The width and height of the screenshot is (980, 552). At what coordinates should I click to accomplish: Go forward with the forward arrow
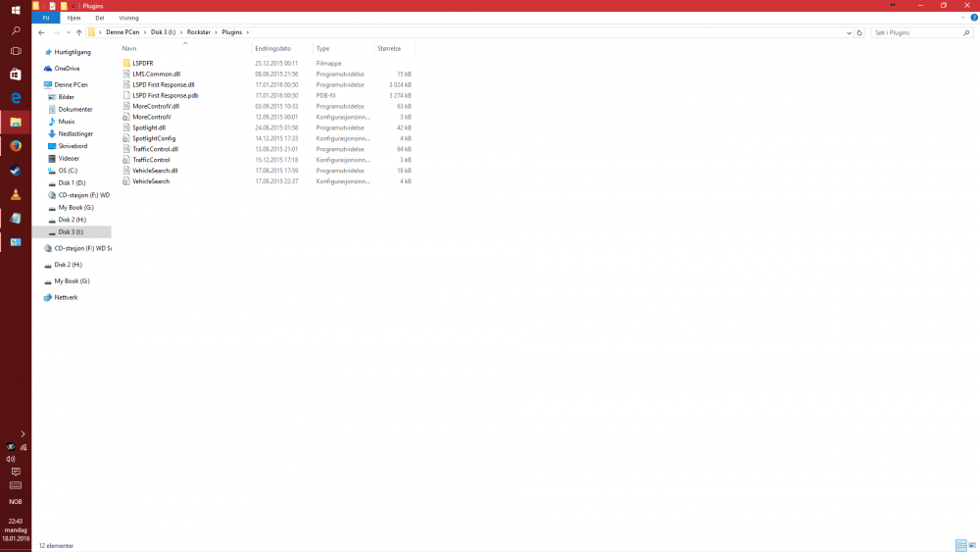point(56,32)
